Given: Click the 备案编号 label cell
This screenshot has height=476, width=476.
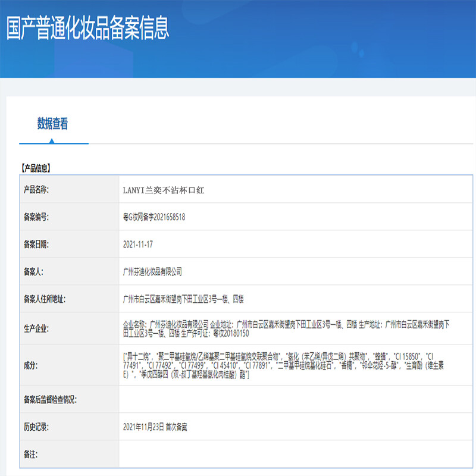Looking at the screenshot, I should tap(70, 217).
